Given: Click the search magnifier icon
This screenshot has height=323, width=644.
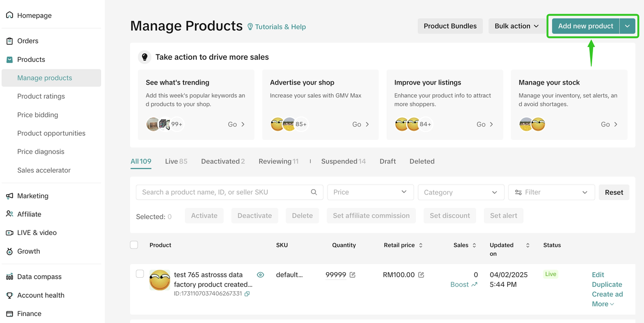Looking at the screenshot, I should (x=314, y=192).
